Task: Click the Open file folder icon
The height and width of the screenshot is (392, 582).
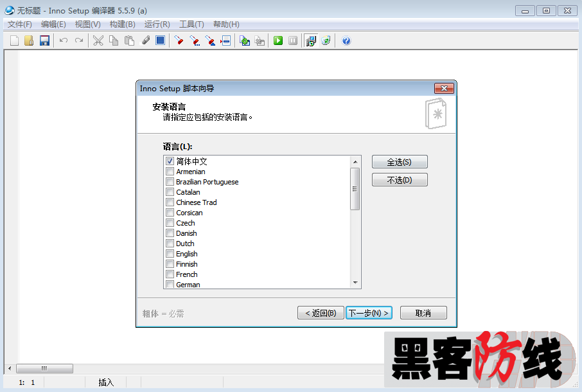Action: pyautogui.click(x=29, y=40)
